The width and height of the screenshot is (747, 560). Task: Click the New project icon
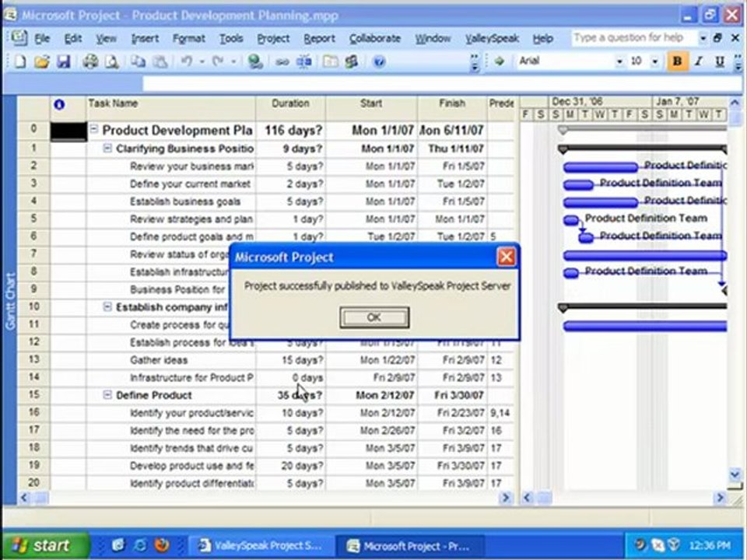click(x=20, y=61)
